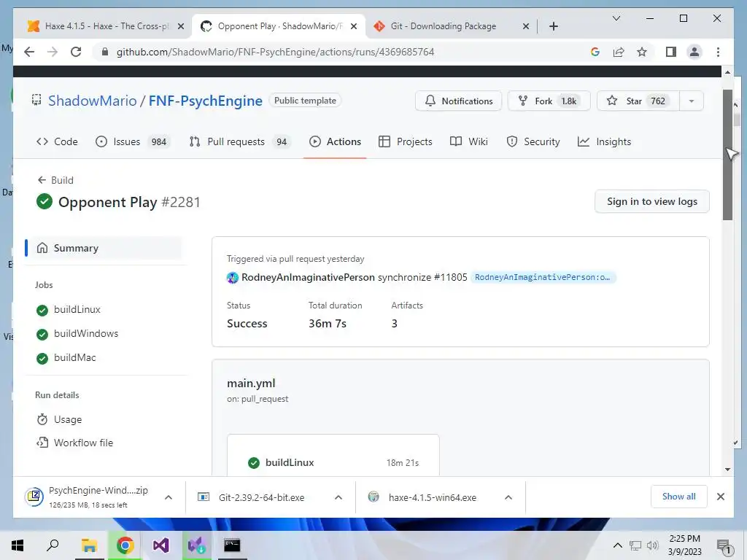Open the Code tab
The width and height of the screenshot is (747, 560).
57,141
